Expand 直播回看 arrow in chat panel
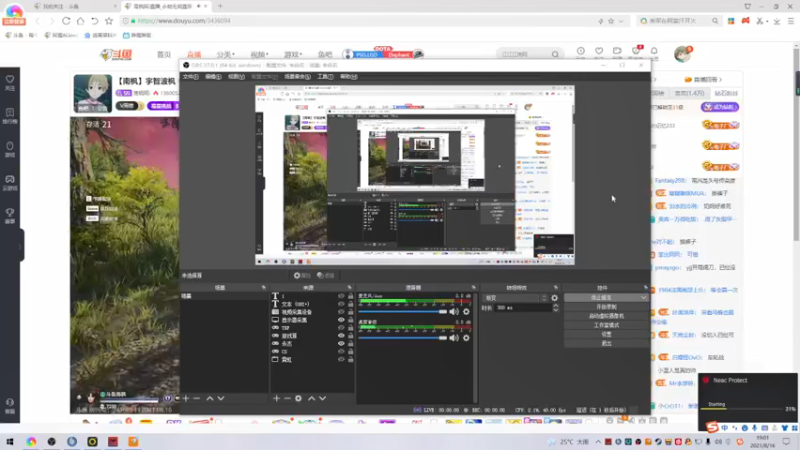The width and height of the screenshot is (800, 450). pos(720,80)
